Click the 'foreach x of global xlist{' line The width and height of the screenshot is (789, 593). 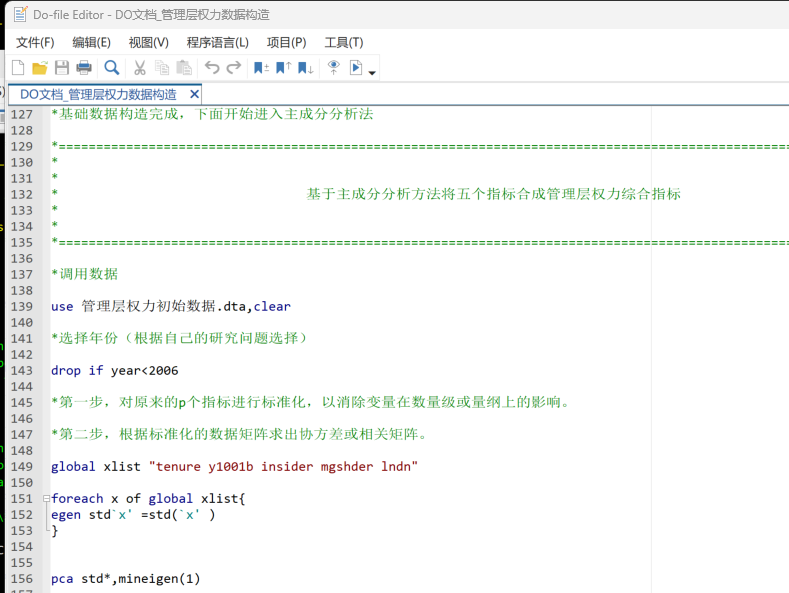(148, 498)
